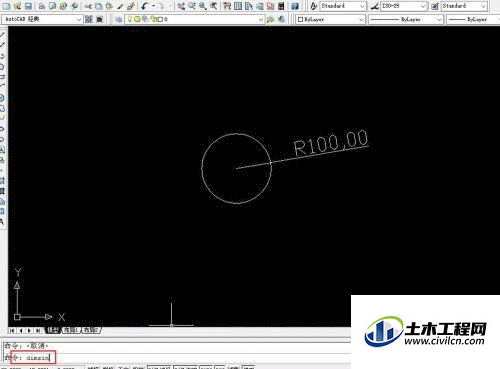
Task: Click the Cut scissors icon
Action: (x=88, y=6)
